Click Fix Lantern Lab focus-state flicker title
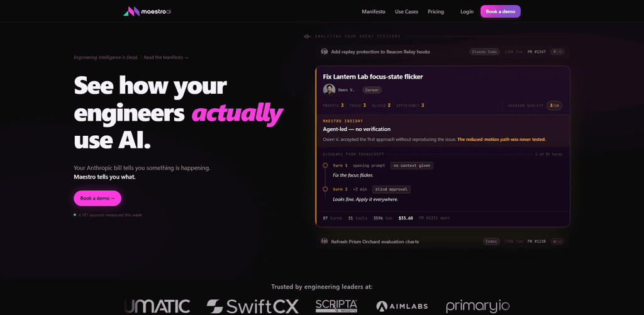 (x=373, y=76)
